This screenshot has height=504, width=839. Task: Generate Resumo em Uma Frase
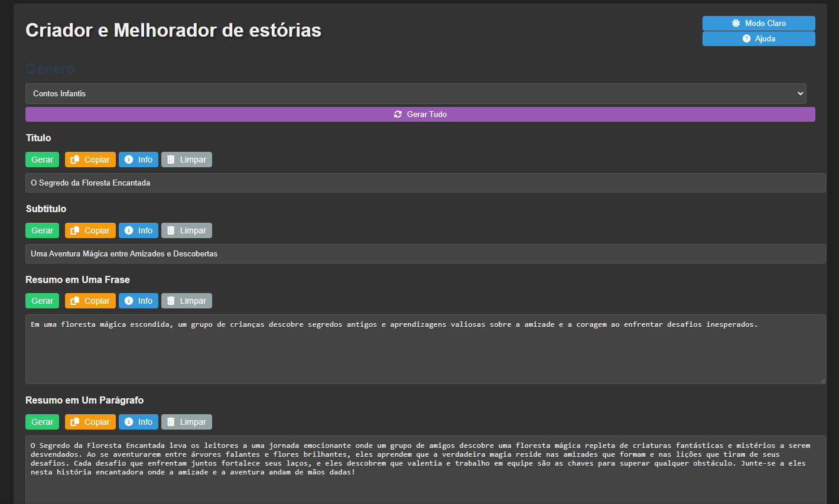(x=42, y=301)
